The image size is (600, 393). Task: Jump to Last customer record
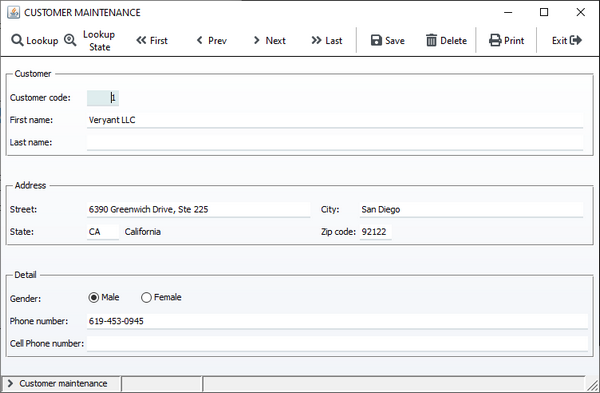tap(327, 40)
